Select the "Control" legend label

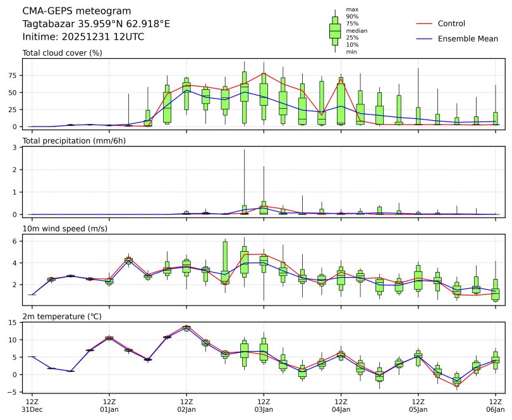451,23
